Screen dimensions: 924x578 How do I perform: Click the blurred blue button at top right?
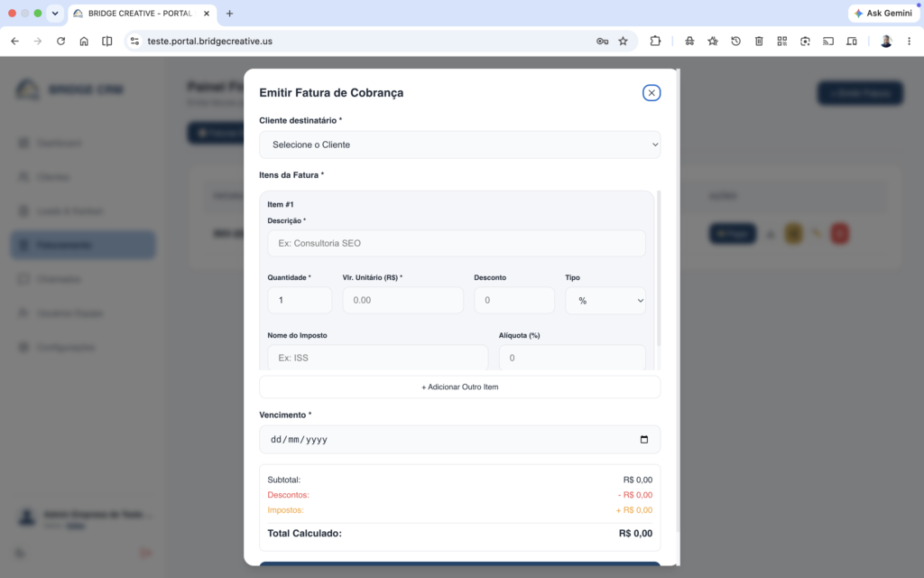pyautogui.click(x=860, y=93)
